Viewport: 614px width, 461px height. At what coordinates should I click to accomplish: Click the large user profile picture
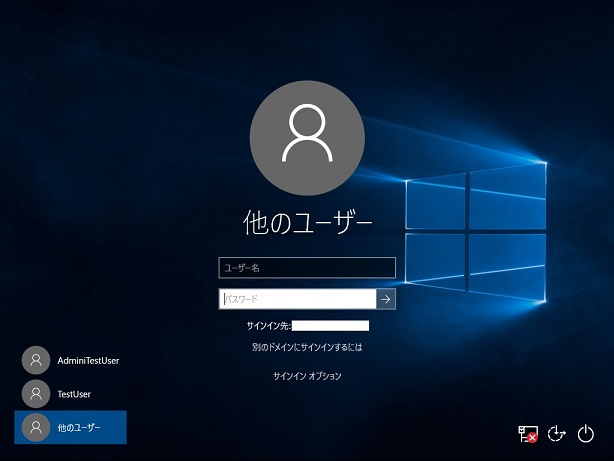pyautogui.click(x=307, y=138)
